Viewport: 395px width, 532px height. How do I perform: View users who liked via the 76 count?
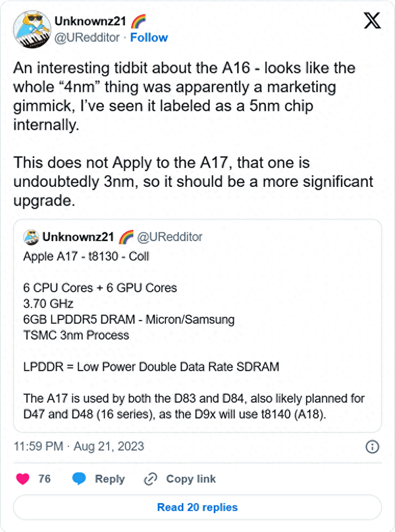point(45,479)
